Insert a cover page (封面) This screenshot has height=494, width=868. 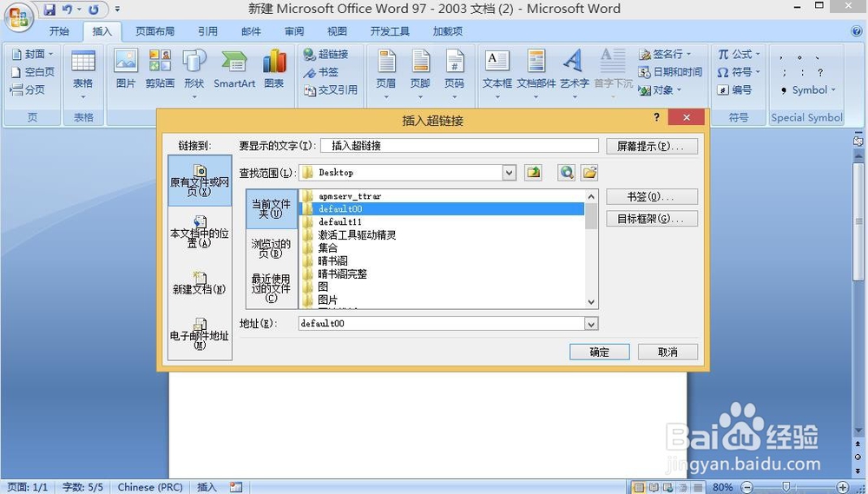[33, 54]
